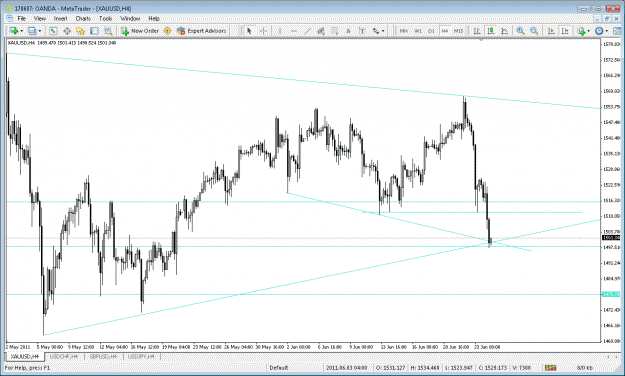
Task: Click the Default profile in status bar
Action: pos(279,368)
